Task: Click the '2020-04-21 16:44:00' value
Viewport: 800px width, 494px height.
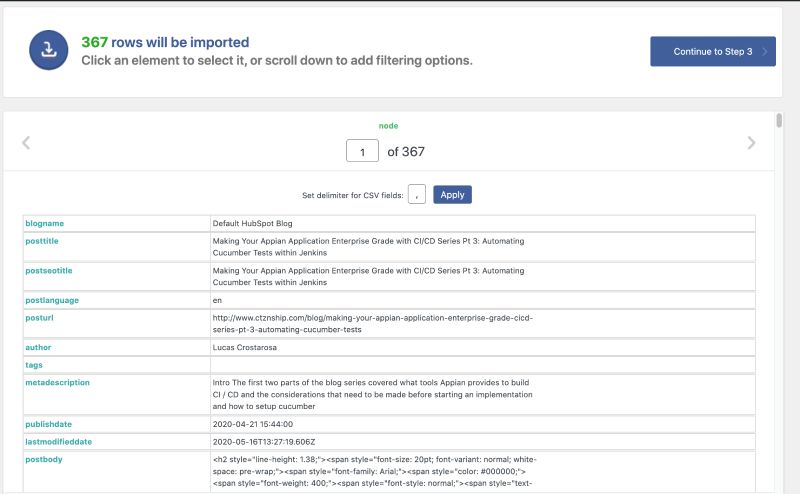Action: pyautogui.click(x=253, y=424)
